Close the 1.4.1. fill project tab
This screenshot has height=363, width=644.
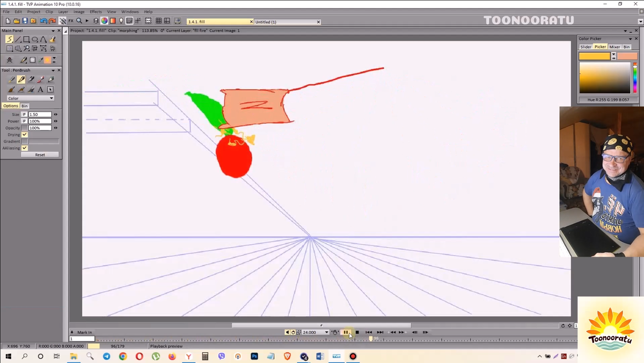pyautogui.click(x=251, y=22)
